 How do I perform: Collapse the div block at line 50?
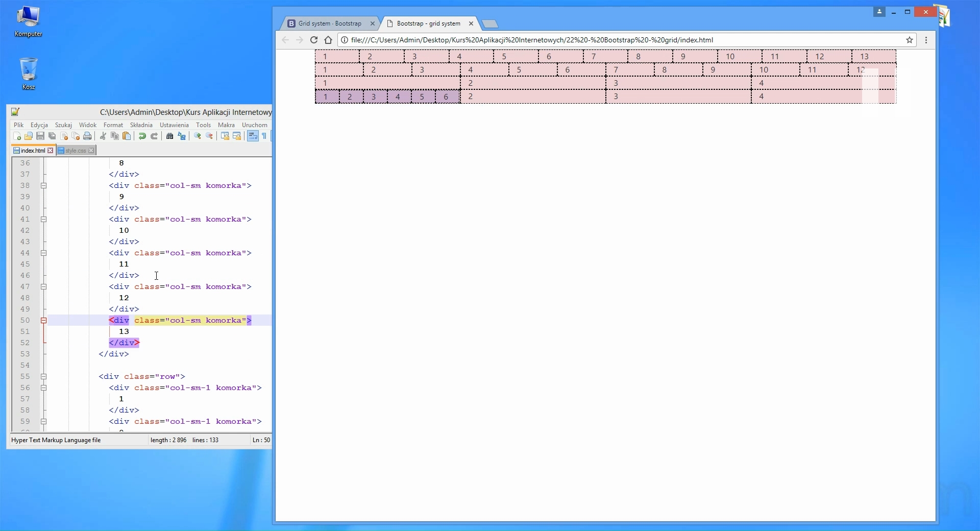point(44,321)
